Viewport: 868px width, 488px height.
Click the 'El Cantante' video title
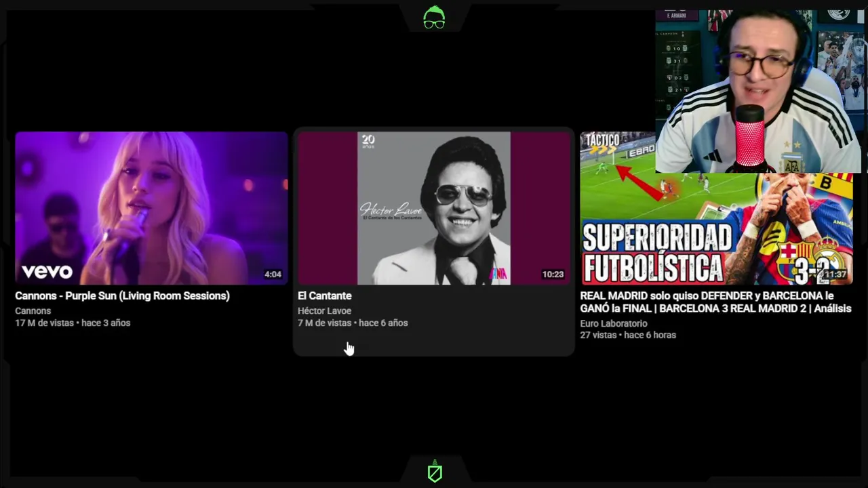click(x=324, y=296)
